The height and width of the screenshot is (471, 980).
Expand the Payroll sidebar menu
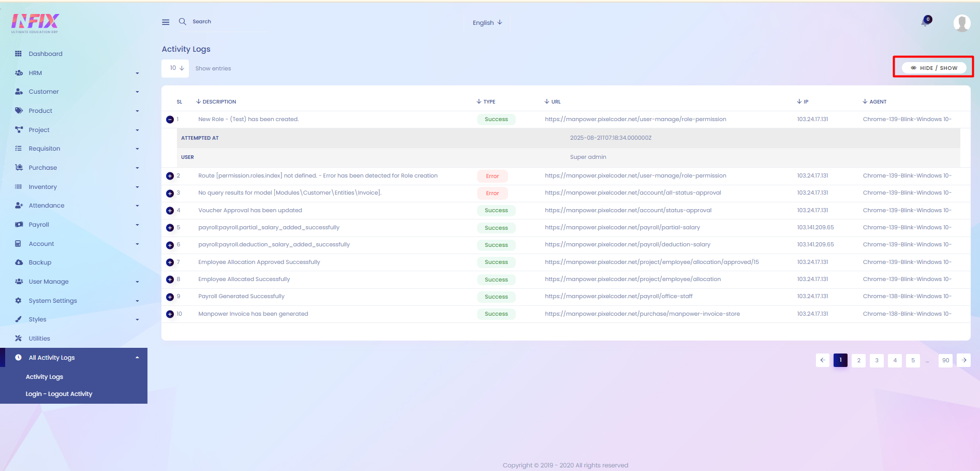click(39, 225)
